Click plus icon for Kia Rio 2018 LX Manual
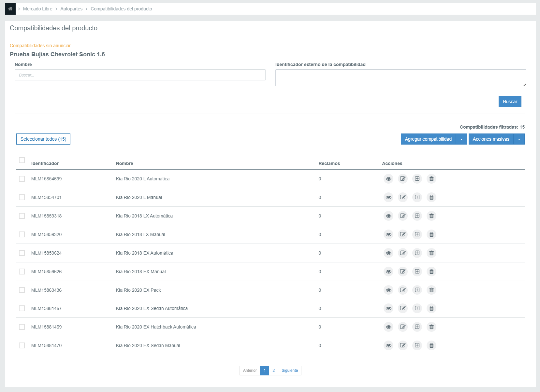Screen dimensions: 540x392 point(417,234)
